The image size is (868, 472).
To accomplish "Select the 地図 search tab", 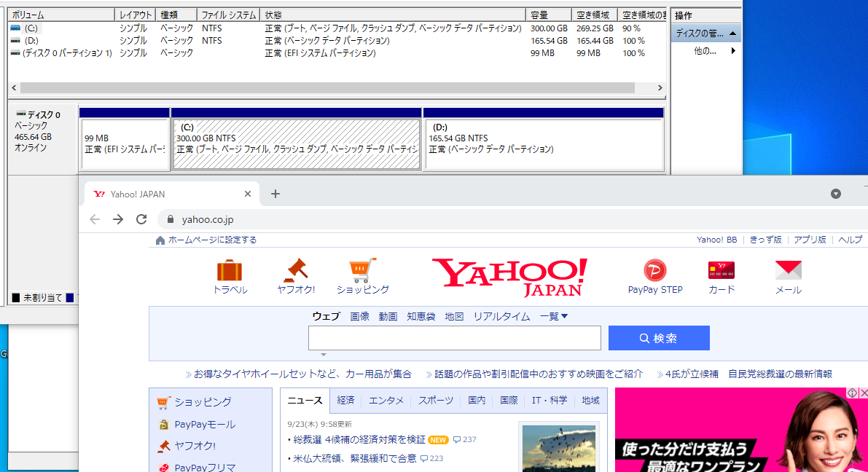I will [x=455, y=317].
